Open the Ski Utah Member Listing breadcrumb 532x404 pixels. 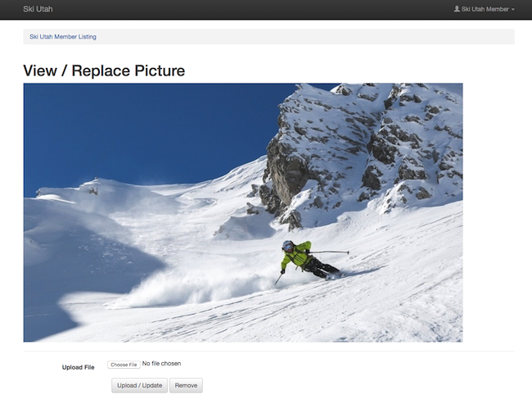(63, 37)
